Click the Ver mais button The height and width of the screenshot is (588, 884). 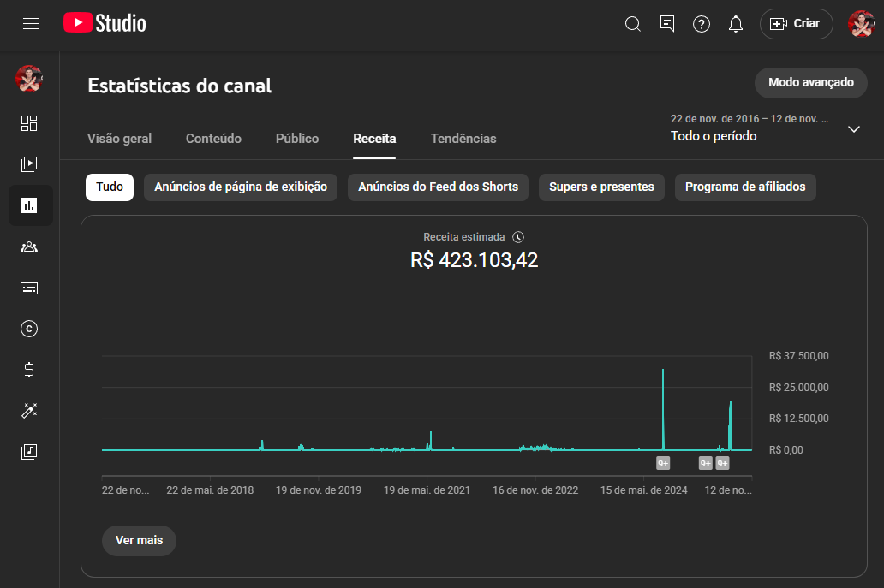click(139, 541)
